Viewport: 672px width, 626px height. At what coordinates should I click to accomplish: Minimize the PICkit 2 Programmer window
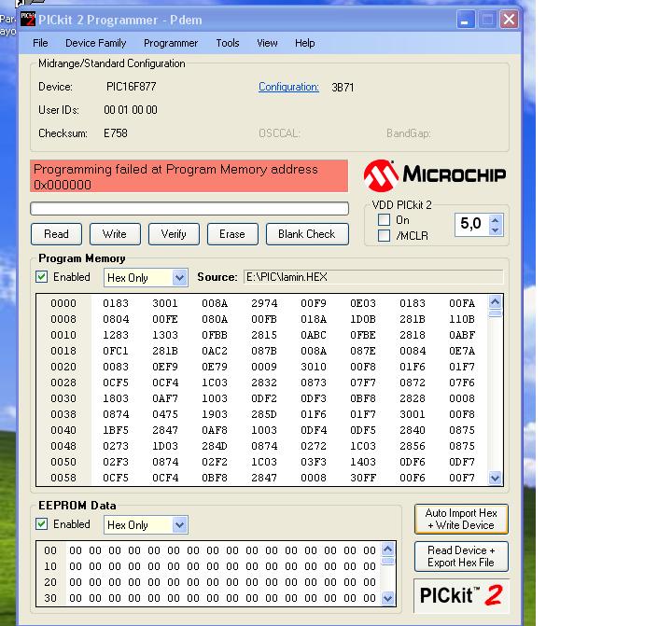pos(465,20)
